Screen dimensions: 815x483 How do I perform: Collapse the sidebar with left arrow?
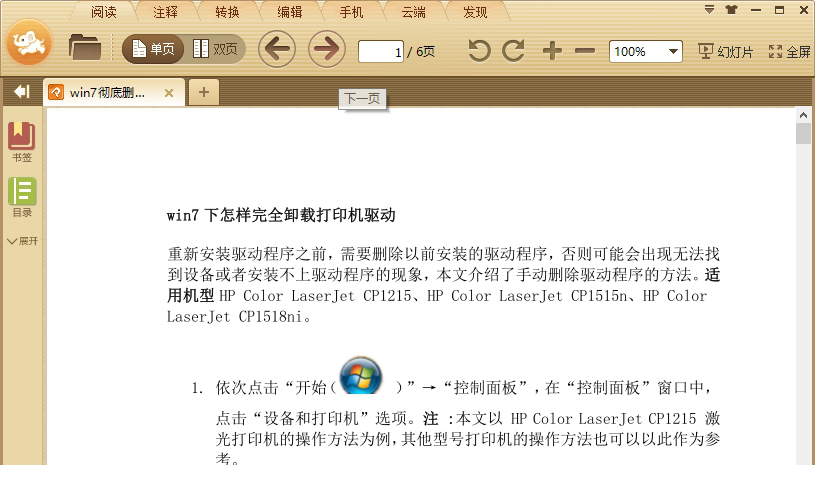point(21,92)
